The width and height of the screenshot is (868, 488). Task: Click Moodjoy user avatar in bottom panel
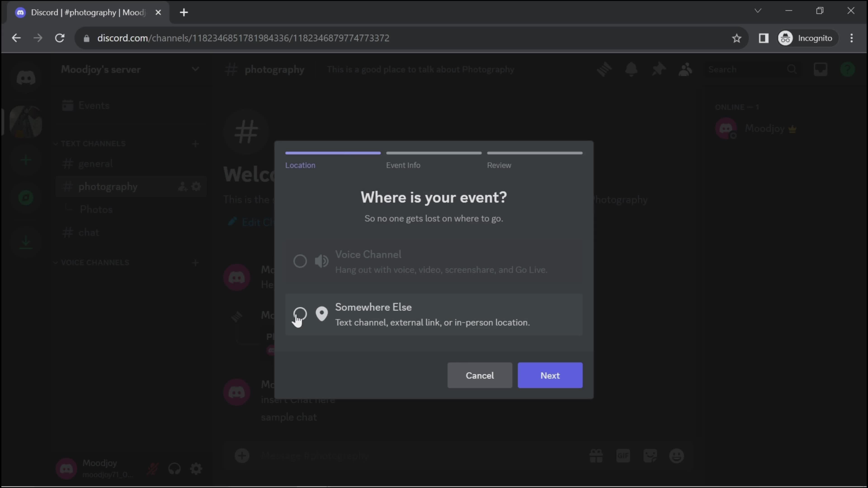[66, 469]
